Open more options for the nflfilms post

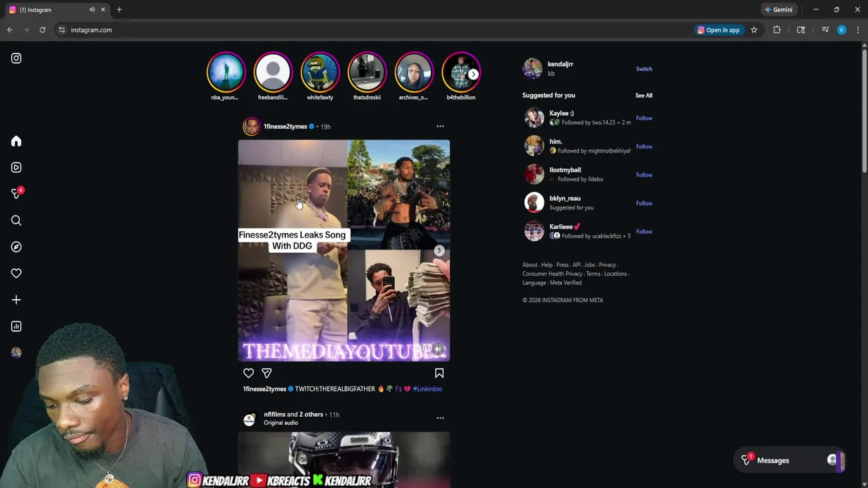click(440, 418)
